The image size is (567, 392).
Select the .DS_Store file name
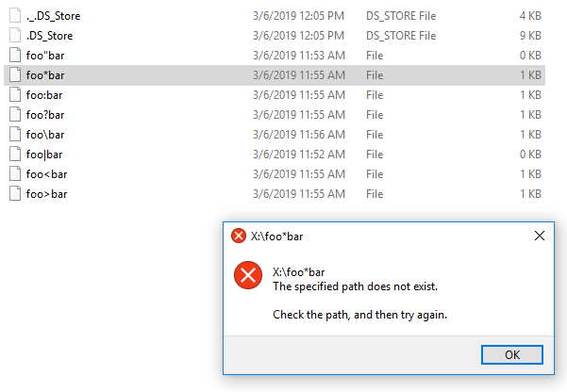[47, 36]
